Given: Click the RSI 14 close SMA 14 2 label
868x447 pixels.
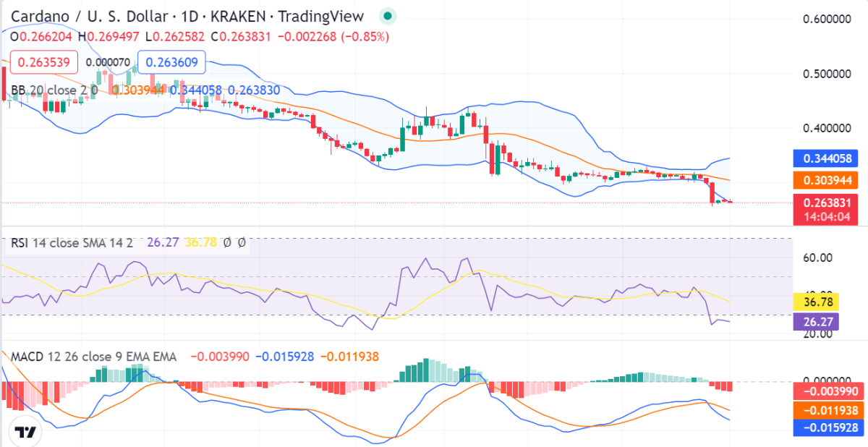Looking at the screenshot, I should (72, 243).
